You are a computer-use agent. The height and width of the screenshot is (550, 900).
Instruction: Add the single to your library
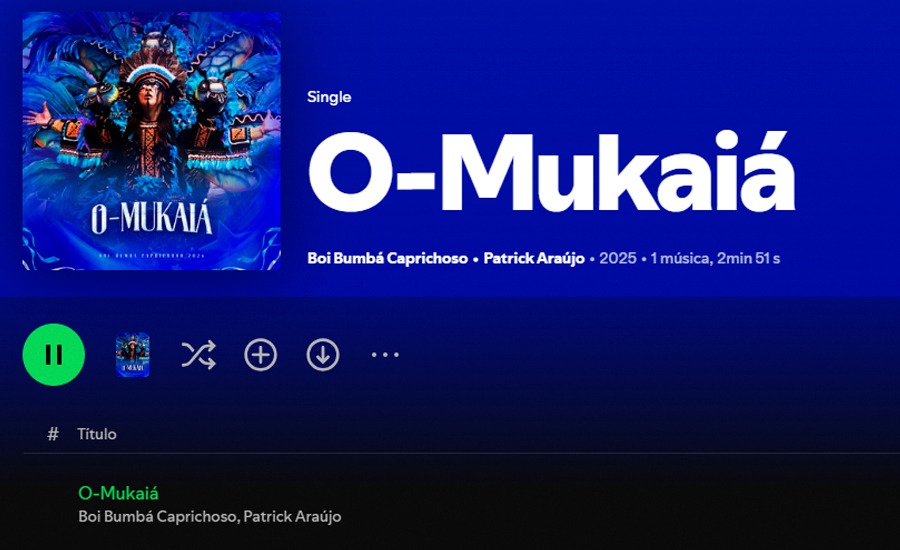[261, 355]
